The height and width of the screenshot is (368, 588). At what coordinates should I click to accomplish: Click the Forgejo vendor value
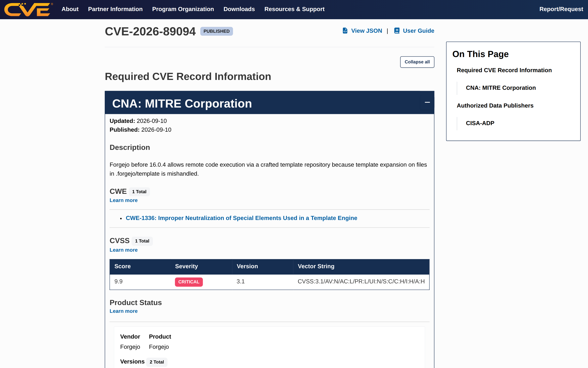point(130,347)
